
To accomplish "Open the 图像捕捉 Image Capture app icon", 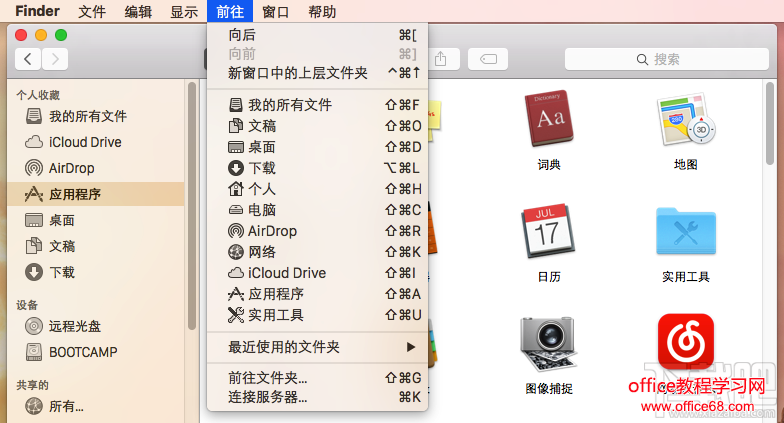I will point(548,344).
